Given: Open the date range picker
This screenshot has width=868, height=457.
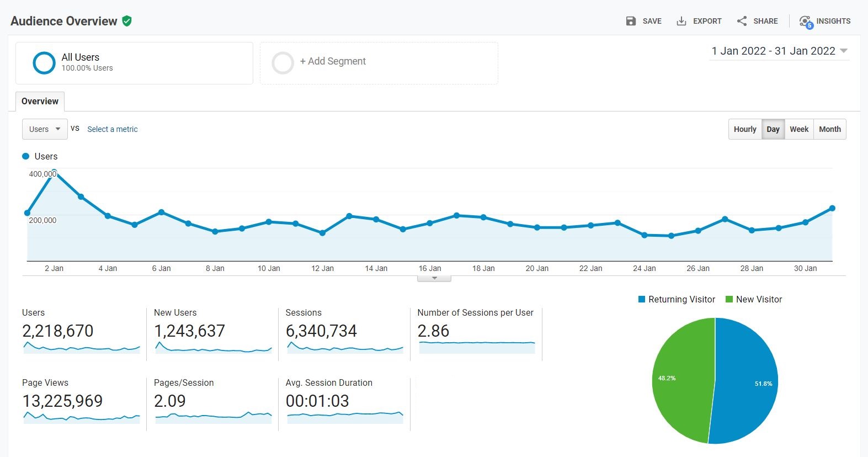Looking at the screenshot, I should (x=779, y=51).
